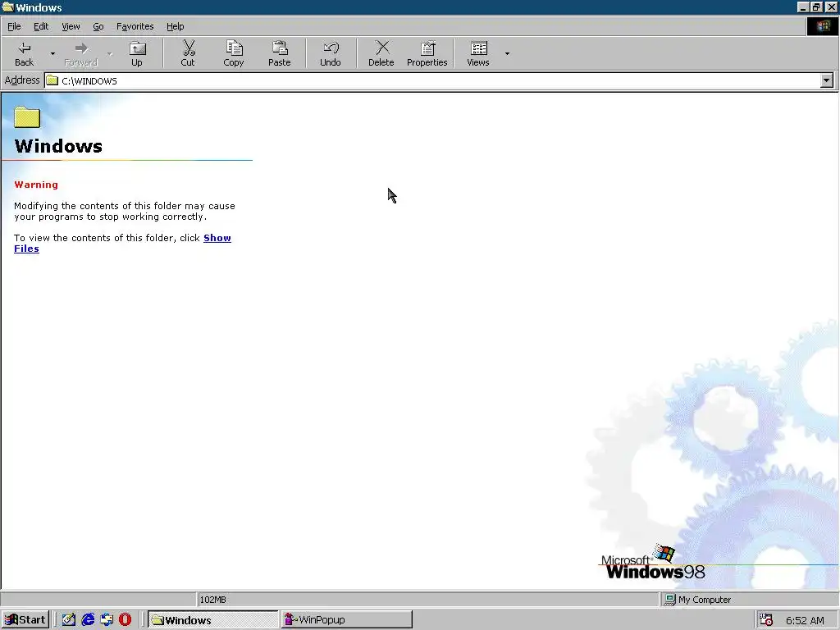The height and width of the screenshot is (630, 840).
Task: Open the Help menu
Action: [x=175, y=26]
